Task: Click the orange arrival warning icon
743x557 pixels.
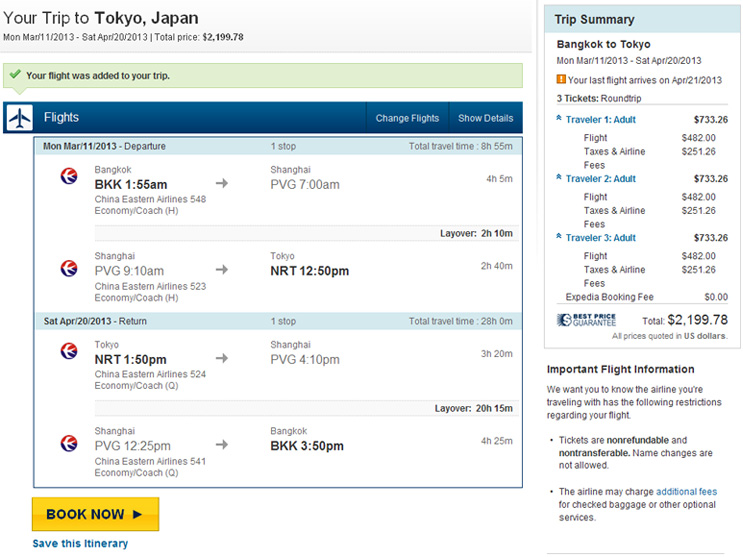Action: 561,79
